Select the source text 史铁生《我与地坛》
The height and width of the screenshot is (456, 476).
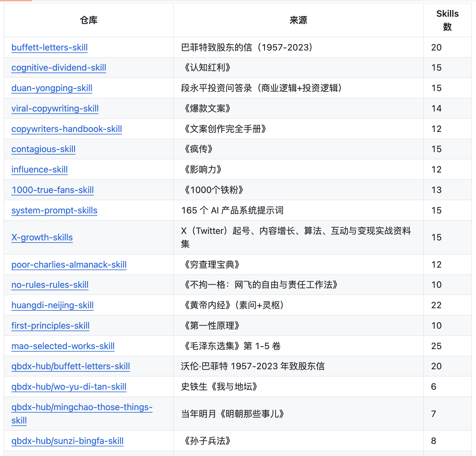pos(219,387)
